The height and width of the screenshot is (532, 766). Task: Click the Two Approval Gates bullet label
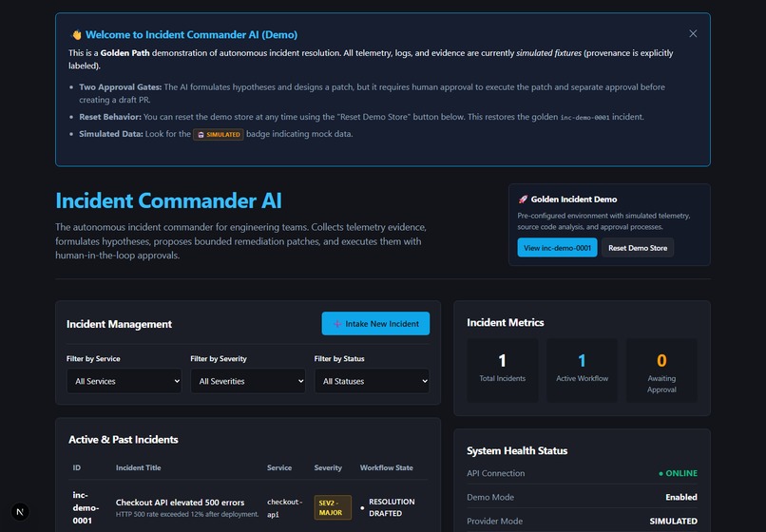[120, 87]
